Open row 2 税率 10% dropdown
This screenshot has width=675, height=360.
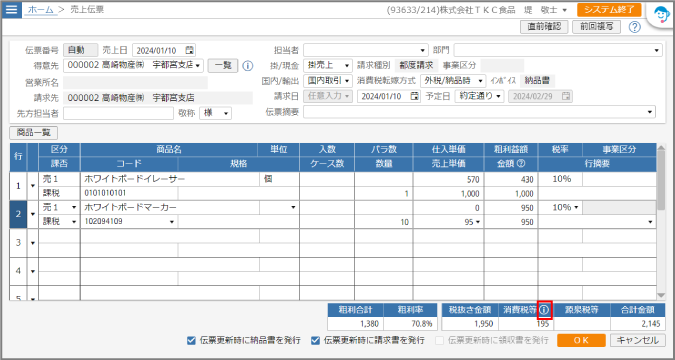pyautogui.click(x=576, y=208)
